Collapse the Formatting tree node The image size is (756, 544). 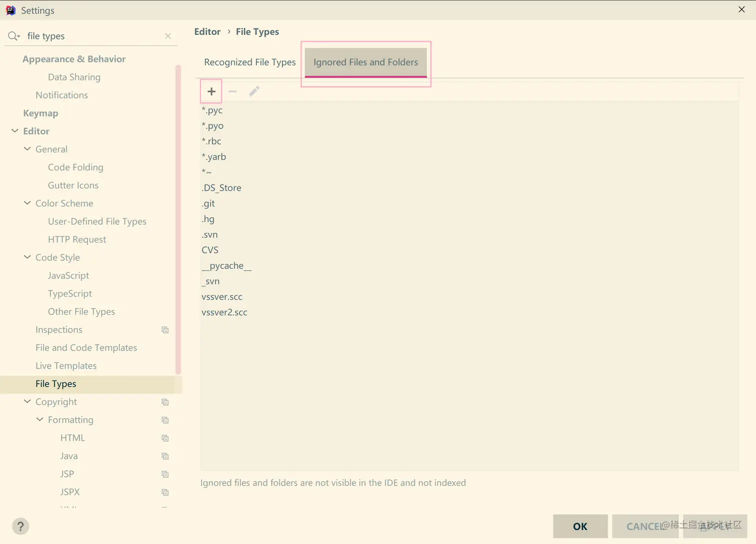39,419
